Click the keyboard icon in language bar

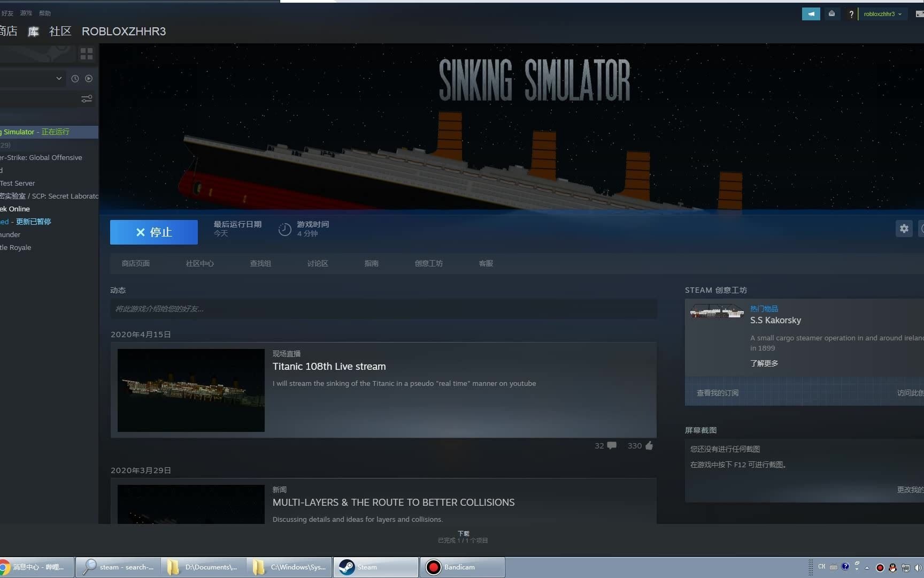coord(834,567)
